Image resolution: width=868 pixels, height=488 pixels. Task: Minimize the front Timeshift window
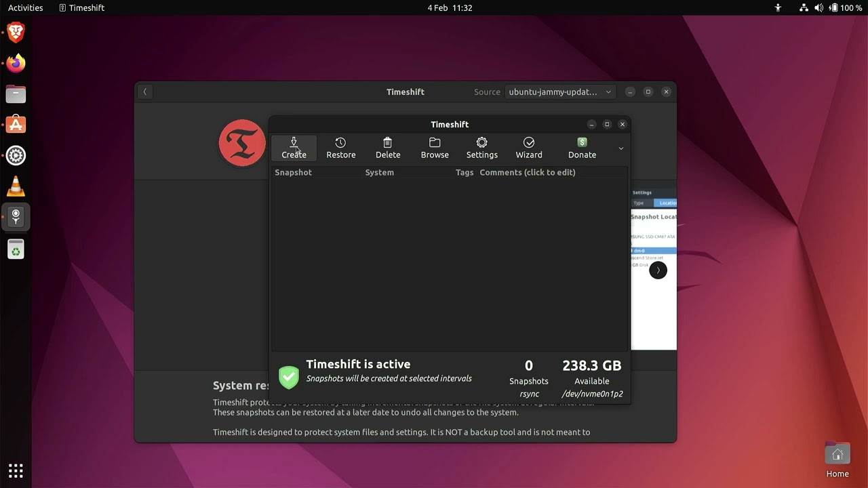(591, 124)
